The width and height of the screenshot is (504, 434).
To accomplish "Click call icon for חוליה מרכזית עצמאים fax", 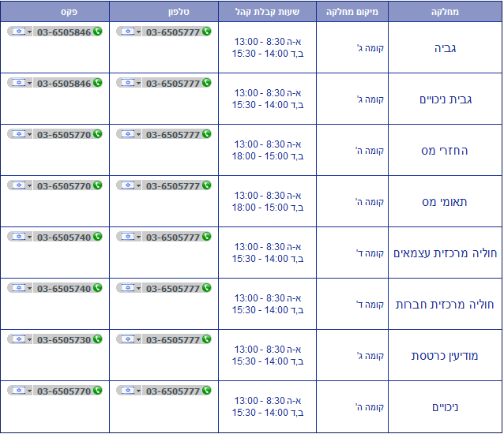I will click(x=97, y=237).
